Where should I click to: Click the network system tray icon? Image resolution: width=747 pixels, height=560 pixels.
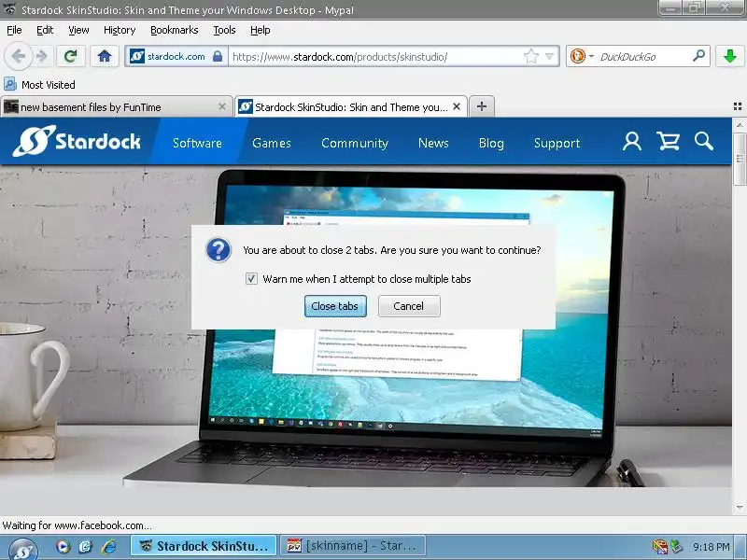pyautogui.click(x=676, y=547)
